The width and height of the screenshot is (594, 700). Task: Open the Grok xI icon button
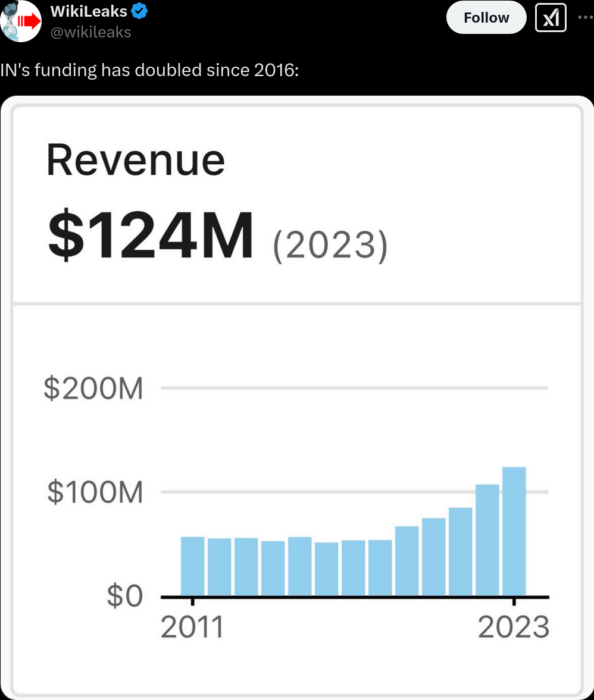pos(551,17)
